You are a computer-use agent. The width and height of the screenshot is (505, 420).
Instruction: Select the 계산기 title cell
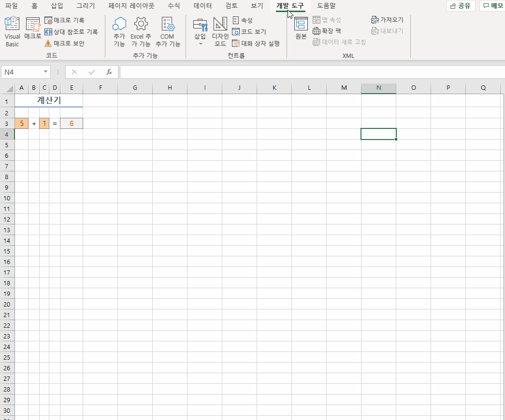(49, 100)
